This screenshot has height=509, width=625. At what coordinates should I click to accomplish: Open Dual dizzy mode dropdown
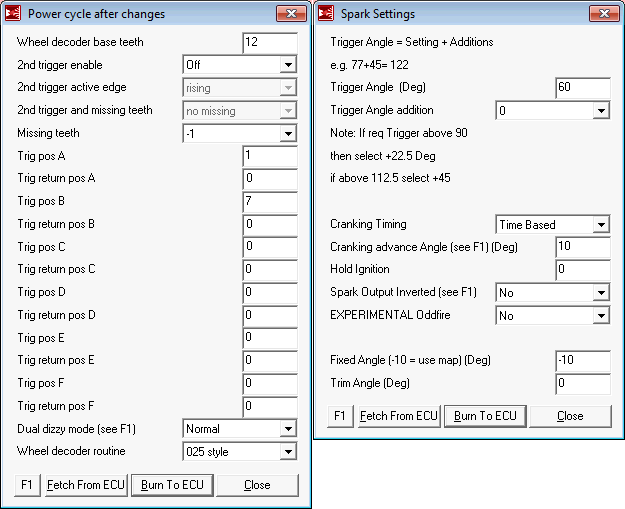pyautogui.click(x=240, y=429)
